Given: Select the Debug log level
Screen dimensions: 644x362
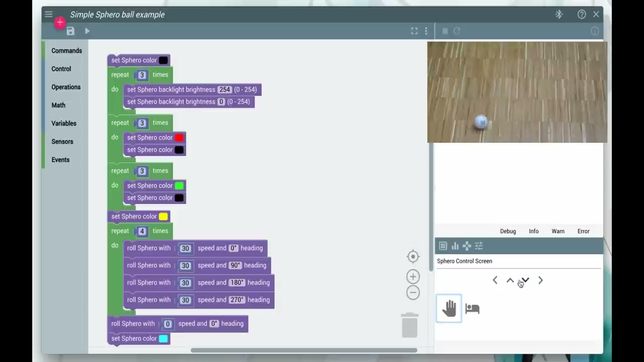Looking at the screenshot, I should coord(508,231).
